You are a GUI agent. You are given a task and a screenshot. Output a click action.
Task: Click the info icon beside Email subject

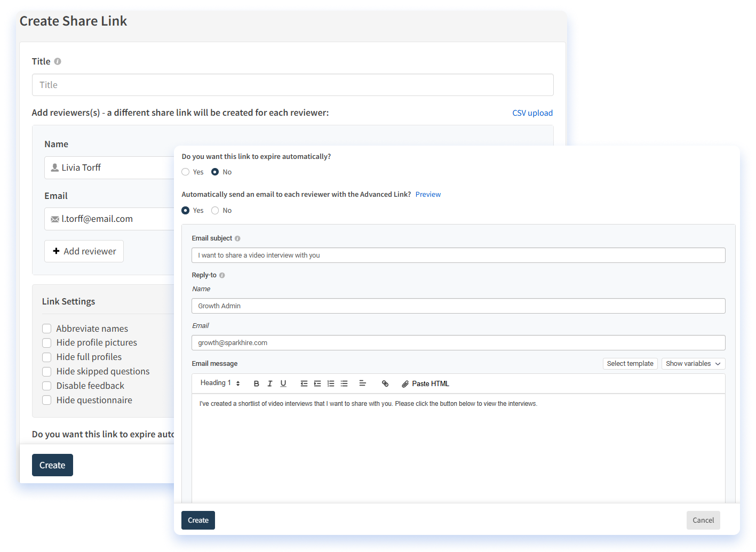click(237, 238)
